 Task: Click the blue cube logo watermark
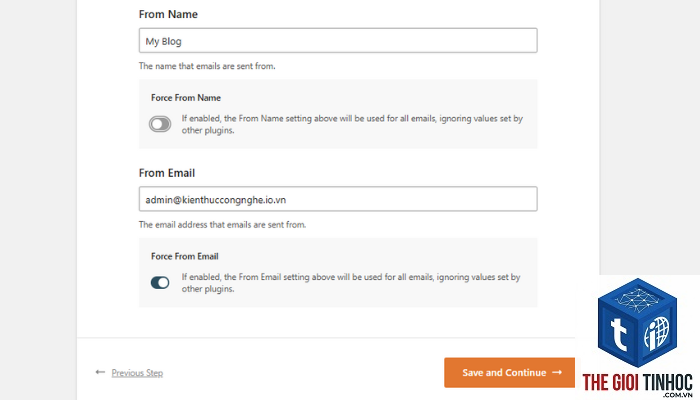(638, 322)
